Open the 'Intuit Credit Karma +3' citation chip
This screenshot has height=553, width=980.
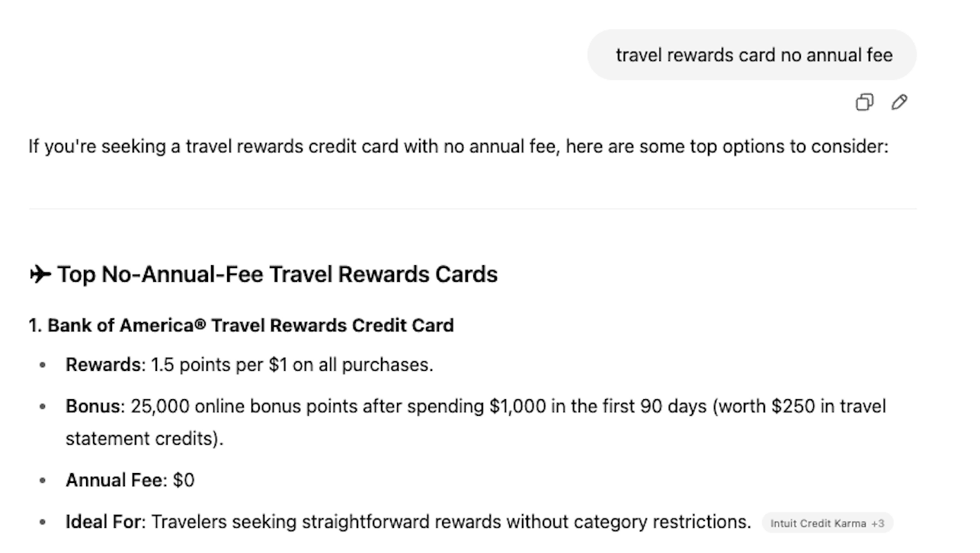(827, 523)
